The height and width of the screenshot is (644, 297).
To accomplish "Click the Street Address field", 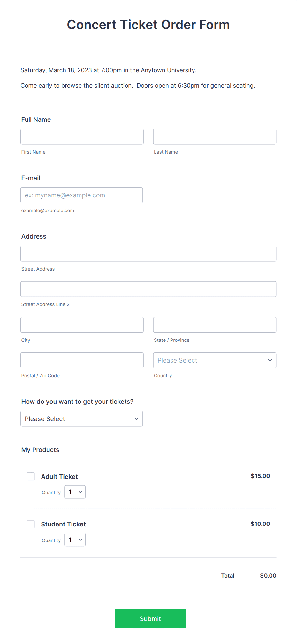I will (x=148, y=253).
